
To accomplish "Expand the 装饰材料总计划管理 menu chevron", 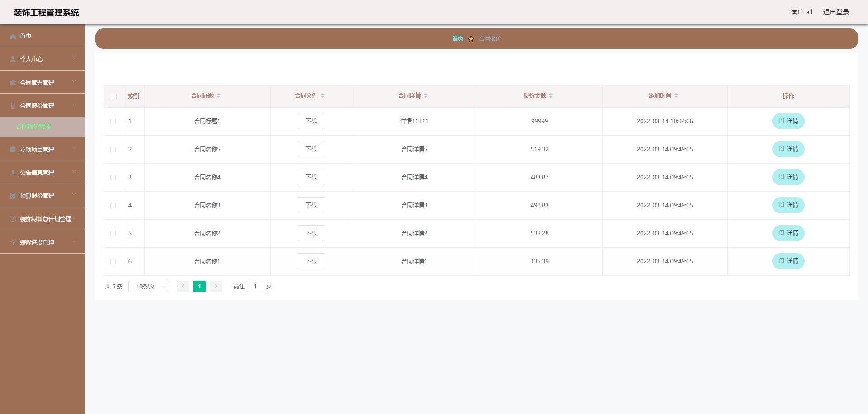I will pos(74,218).
